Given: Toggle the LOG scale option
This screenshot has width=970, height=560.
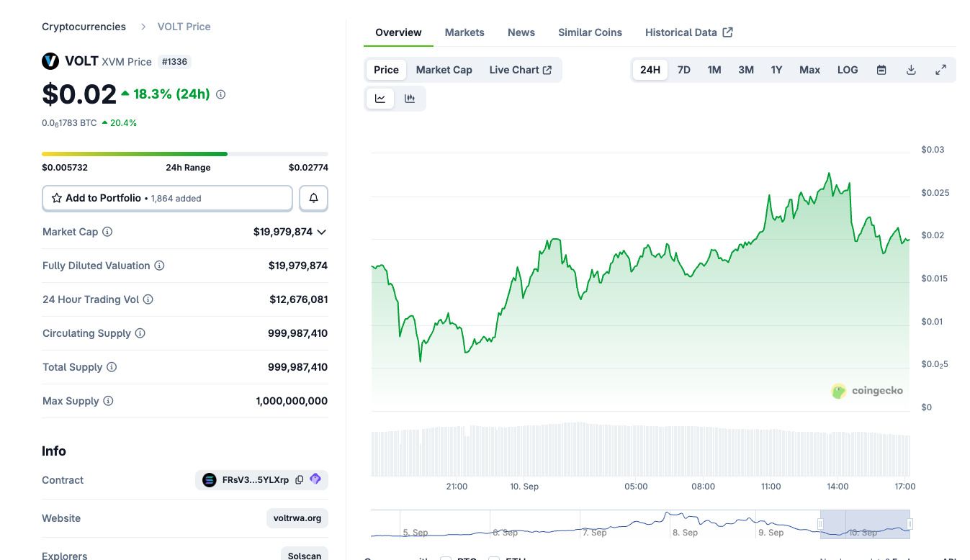Looking at the screenshot, I should 848,70.
